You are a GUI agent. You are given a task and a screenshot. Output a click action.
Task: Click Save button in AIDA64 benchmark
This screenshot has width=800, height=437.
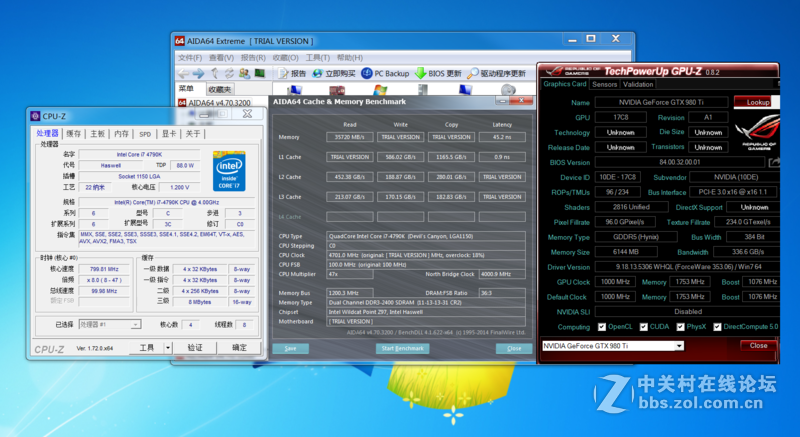coord(290,348)
